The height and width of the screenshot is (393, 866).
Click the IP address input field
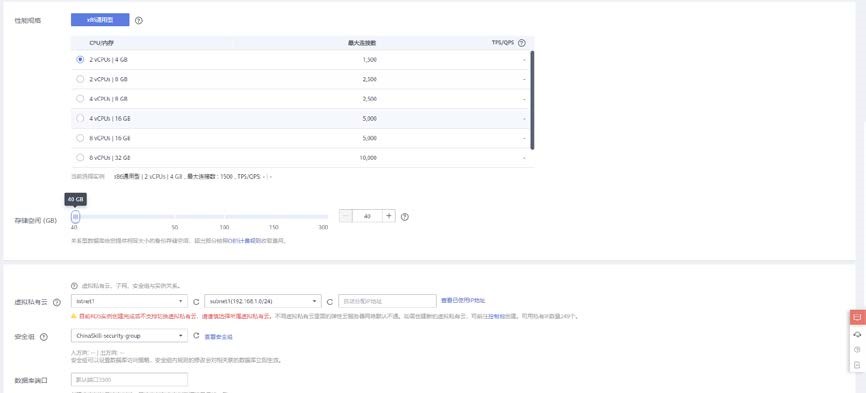387,301
